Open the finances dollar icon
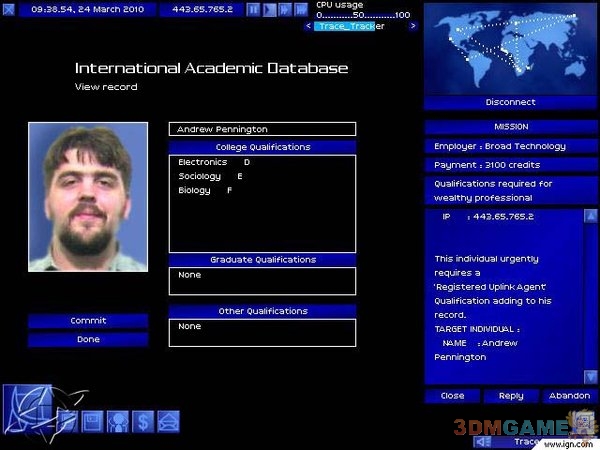600x450 pixels. point(143,421)
